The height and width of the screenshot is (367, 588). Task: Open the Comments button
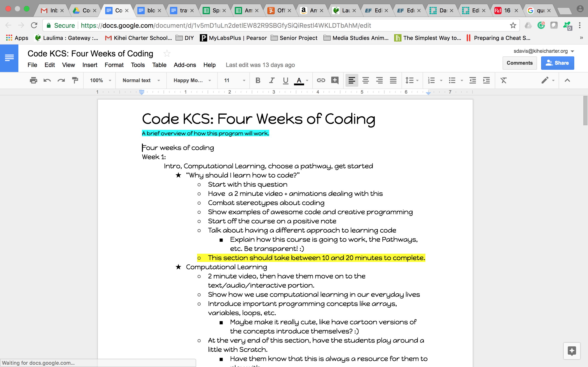[520, 63]
